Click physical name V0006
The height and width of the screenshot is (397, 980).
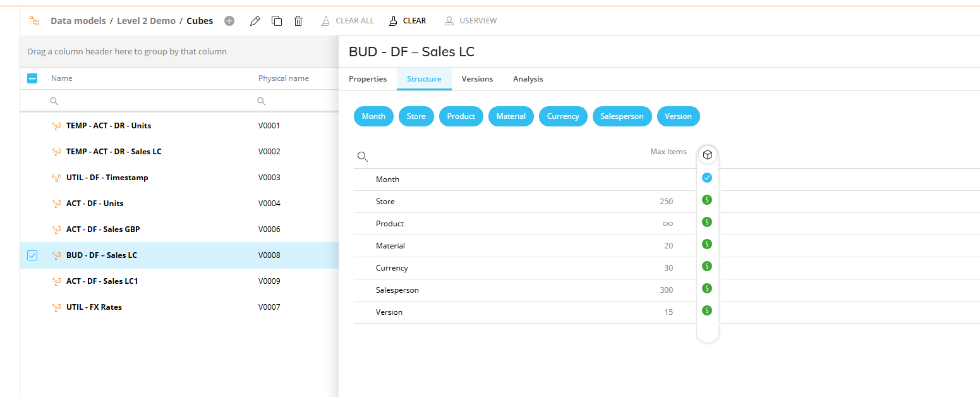(x=269, y=229)
